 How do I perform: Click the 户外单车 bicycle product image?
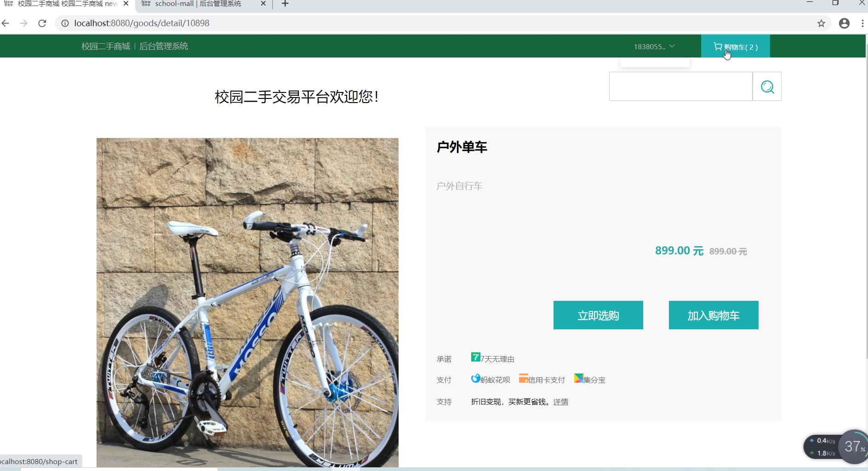pyautogui.click(x=247, y=302)
